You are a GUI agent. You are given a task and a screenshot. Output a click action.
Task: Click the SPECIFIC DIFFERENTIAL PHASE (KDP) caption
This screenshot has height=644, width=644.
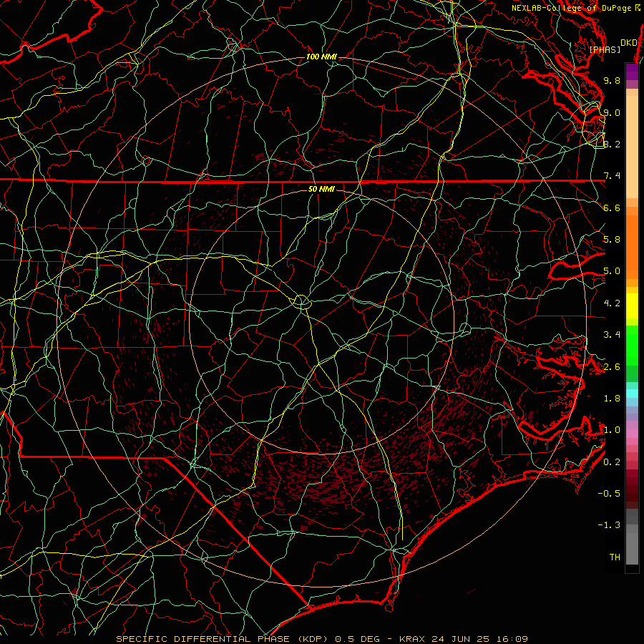[x=224, y=639]
